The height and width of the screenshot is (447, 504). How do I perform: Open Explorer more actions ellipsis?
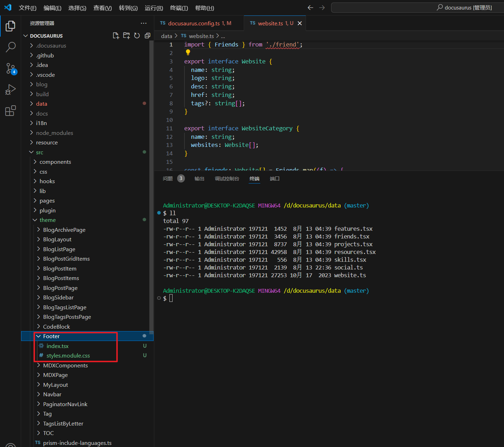143,23
